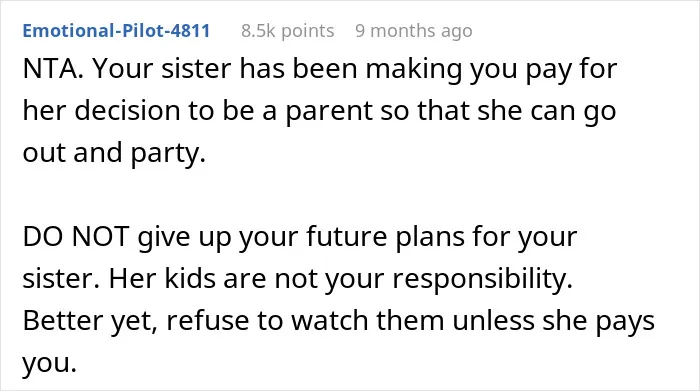Click the second paragraph of the comment

point(338,300)
